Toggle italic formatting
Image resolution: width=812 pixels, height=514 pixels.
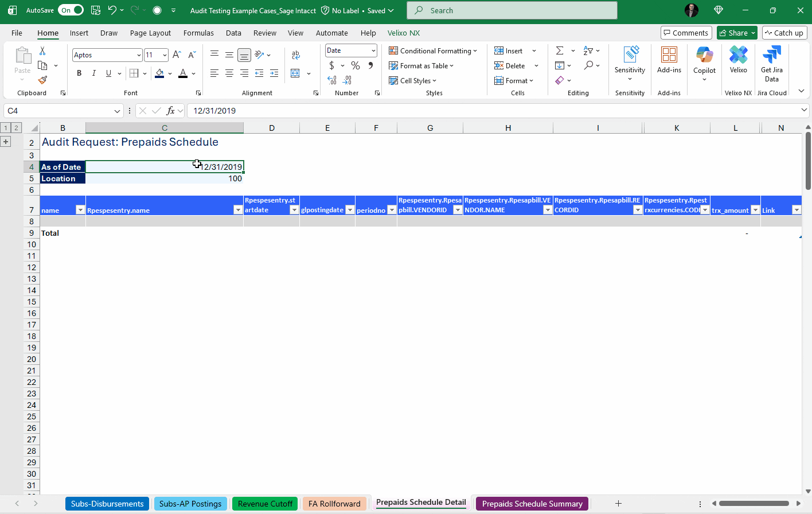[x=94, y=73]
